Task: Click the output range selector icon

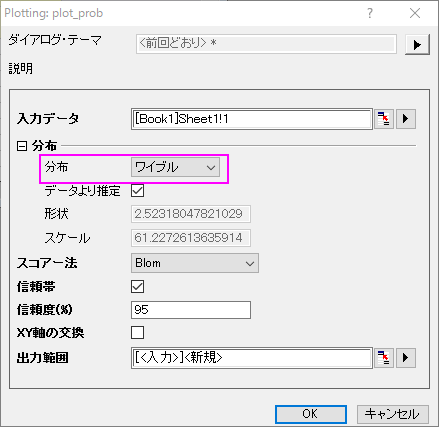Action: 384,358
